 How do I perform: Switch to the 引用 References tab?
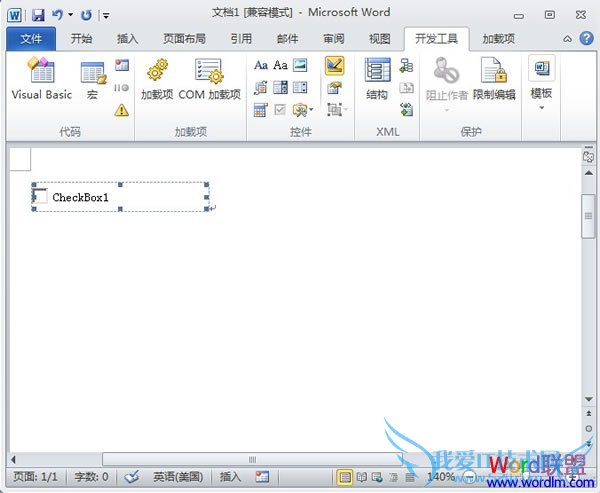click(241, 39)
